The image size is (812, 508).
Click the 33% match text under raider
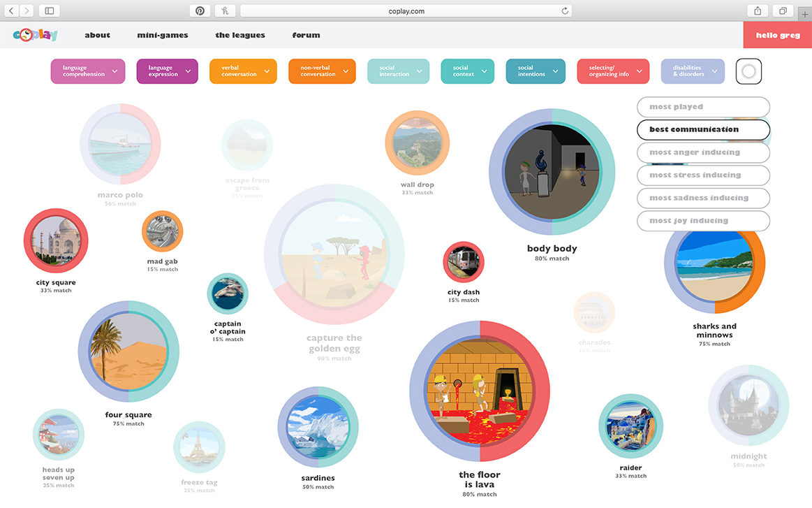click(630, 475)
